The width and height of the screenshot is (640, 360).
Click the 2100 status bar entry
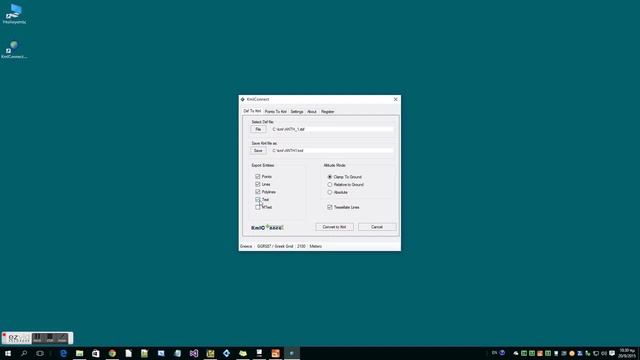tap(301, 246)
